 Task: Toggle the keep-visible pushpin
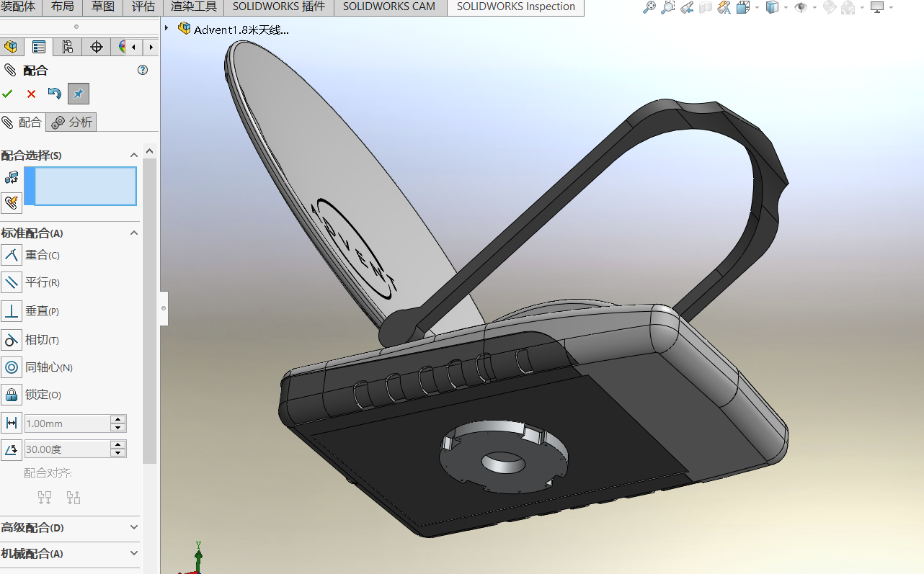(78, 94)
